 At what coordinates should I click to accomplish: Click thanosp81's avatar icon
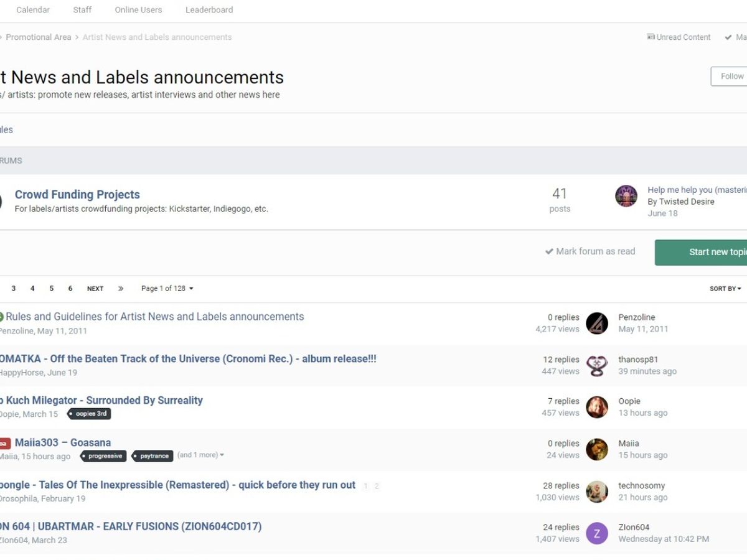pyautogui.click(x=597, y=365)
